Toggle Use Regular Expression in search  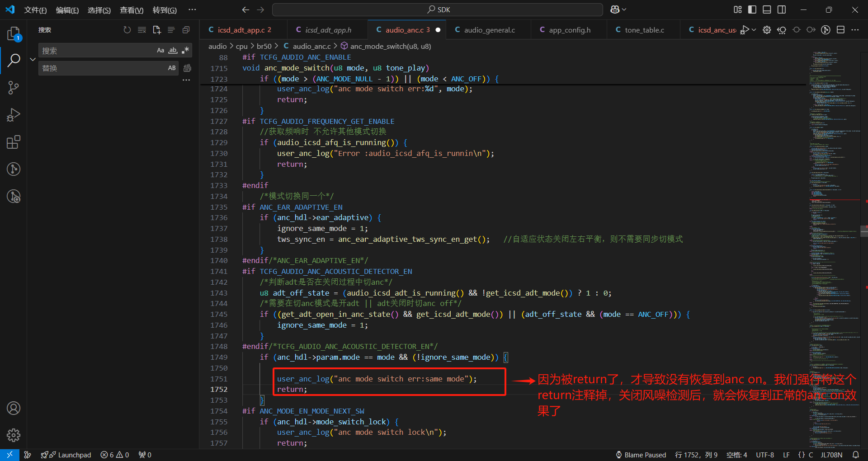click(x=185, y=51)
